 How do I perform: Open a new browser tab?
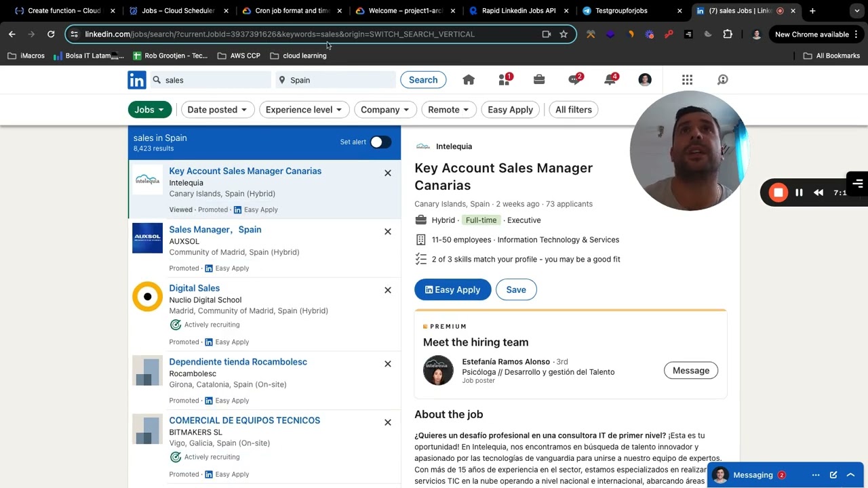(x=812, y=11)
